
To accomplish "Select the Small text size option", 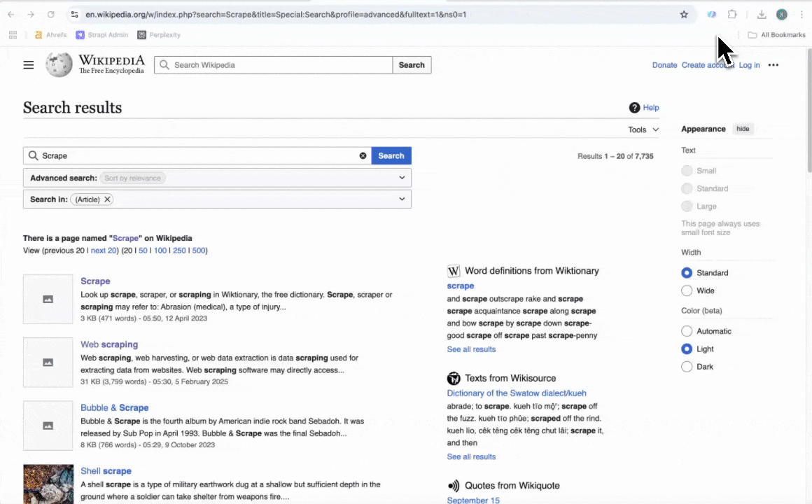I will click(687, 170).
